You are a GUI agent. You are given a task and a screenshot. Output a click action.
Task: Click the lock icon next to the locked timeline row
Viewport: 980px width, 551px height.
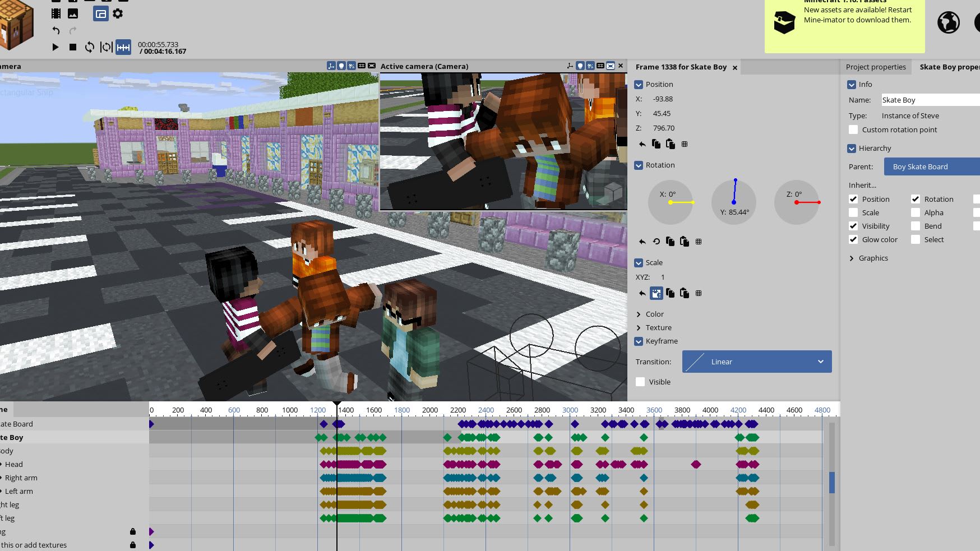click(132, 530)
